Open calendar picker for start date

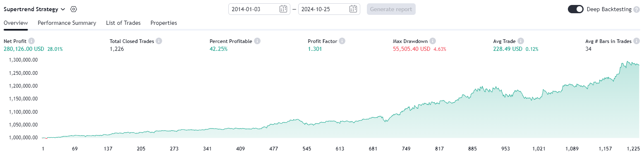coord(283,9)
